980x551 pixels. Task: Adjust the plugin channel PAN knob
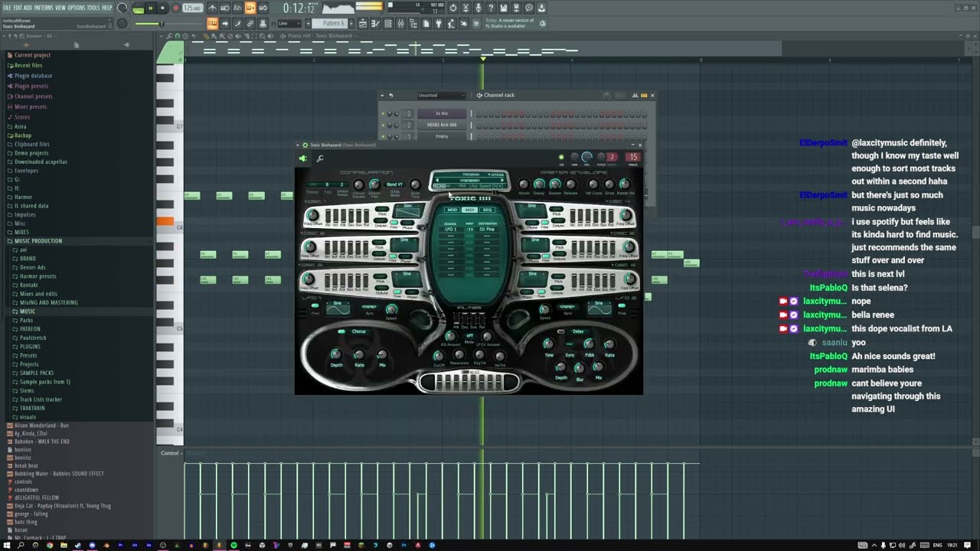click(x=574, y=157)
